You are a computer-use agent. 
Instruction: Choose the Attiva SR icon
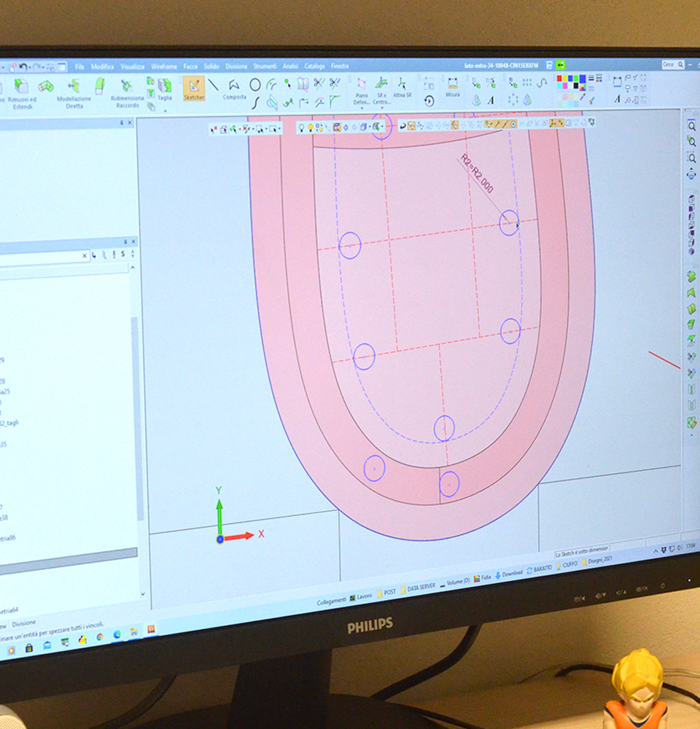click(402, 88)
